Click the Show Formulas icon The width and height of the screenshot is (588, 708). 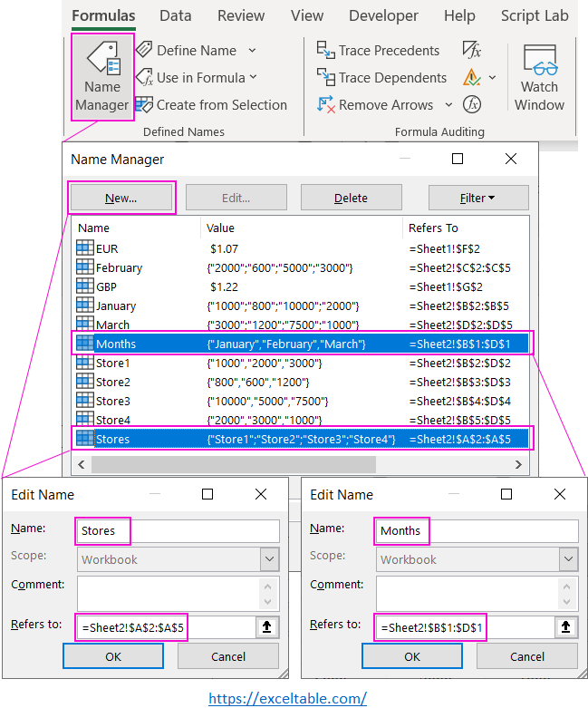point(471,51)
